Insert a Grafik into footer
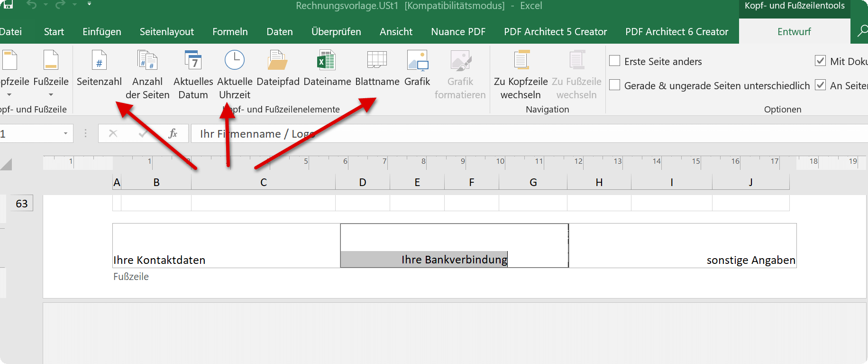Screen dimensions: 868x364 point(417,69)
